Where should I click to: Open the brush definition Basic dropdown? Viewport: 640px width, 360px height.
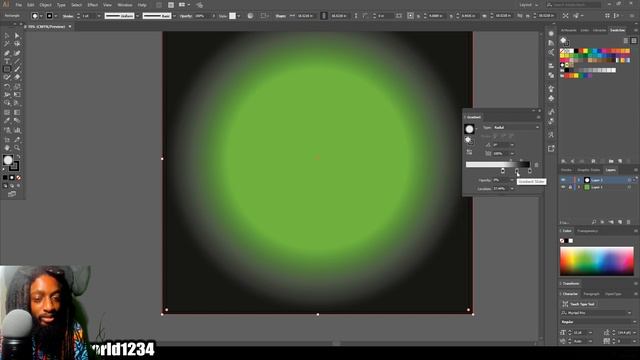coord(174,16)
